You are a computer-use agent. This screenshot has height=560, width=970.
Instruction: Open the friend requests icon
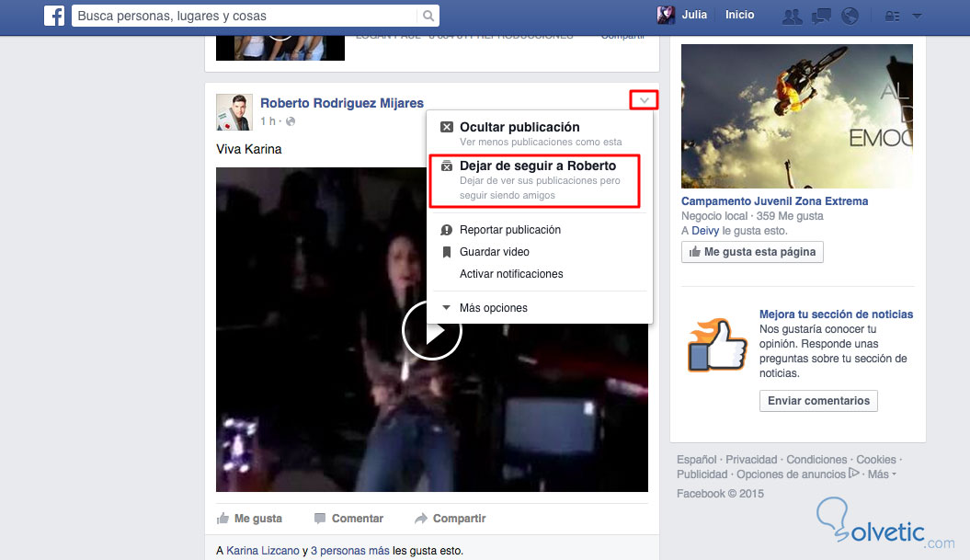(x=792, y=16)
